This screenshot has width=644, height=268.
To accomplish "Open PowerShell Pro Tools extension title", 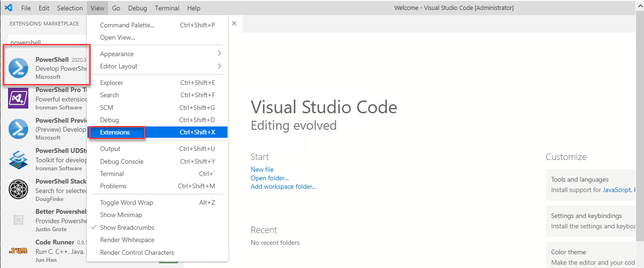I will (61, 90).
